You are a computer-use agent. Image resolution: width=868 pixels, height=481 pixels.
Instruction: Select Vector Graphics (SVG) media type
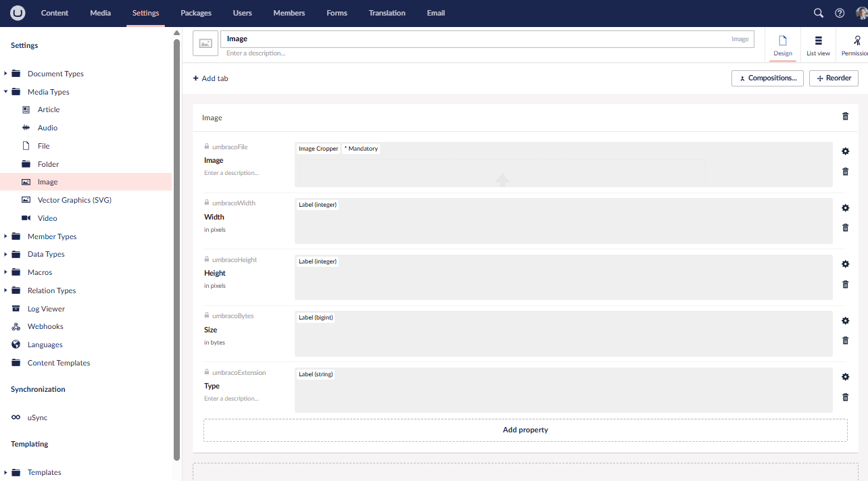click(74, 200)
